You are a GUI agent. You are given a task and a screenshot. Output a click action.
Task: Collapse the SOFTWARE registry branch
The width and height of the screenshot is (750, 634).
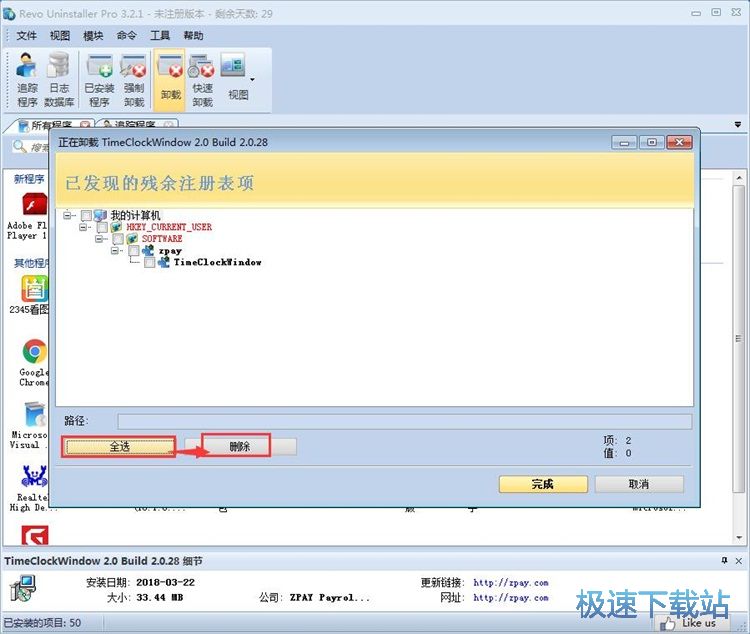tap(100, 239)
